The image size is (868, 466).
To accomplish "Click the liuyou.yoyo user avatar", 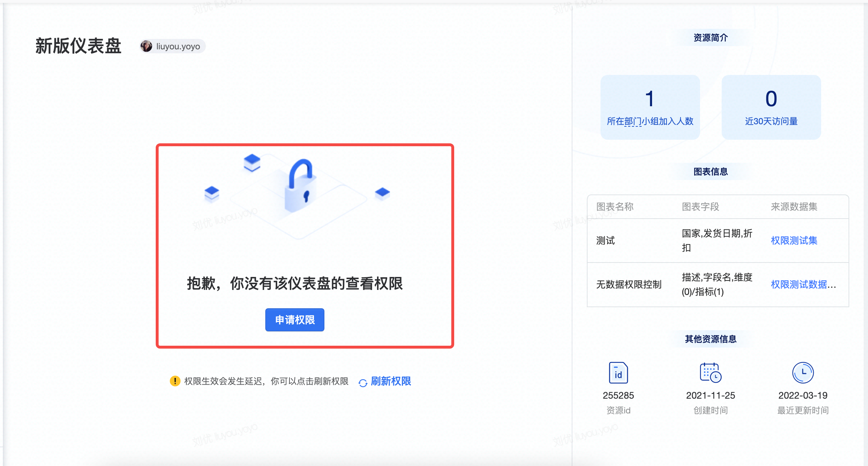I will coord(146,46).
